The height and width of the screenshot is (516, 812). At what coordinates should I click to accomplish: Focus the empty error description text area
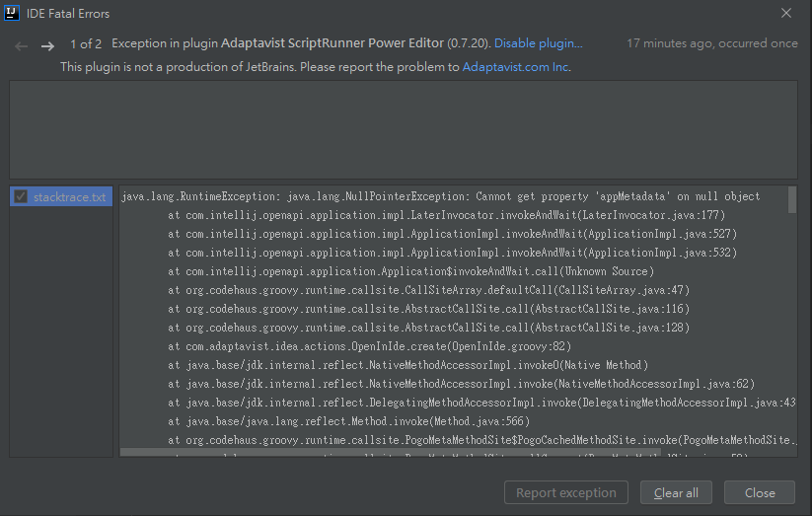404,129
